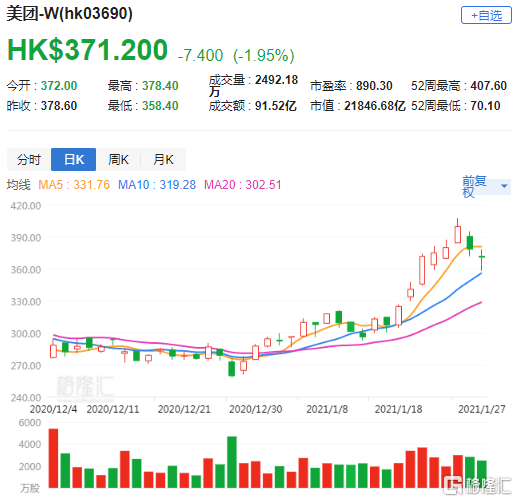Switch to the 分时 intraday tab
Viewport: 518px width, 502px height.
29,159
